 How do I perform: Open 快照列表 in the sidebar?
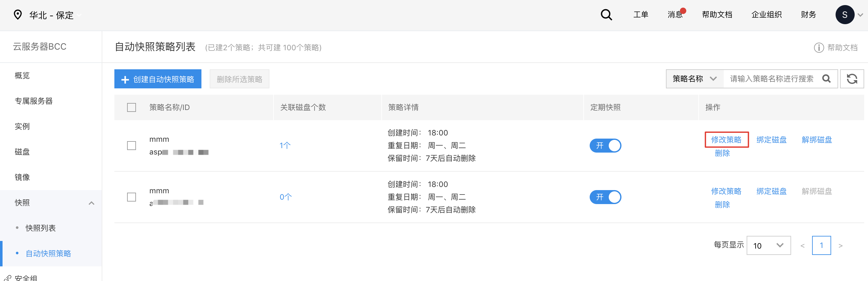pyautogui.click(x=41, y=228)
